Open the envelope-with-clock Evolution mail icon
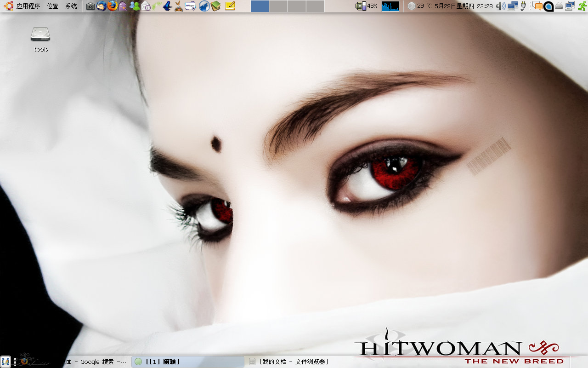The width and height of the screenshot is (588, 368). click(x=146, y=6)
